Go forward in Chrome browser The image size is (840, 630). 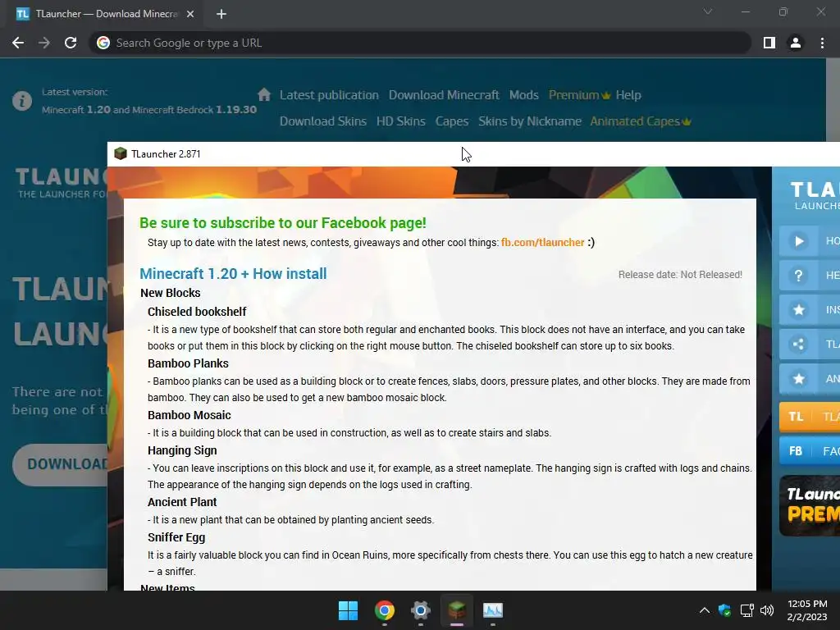pyautogui.click(x=44, y=43)
